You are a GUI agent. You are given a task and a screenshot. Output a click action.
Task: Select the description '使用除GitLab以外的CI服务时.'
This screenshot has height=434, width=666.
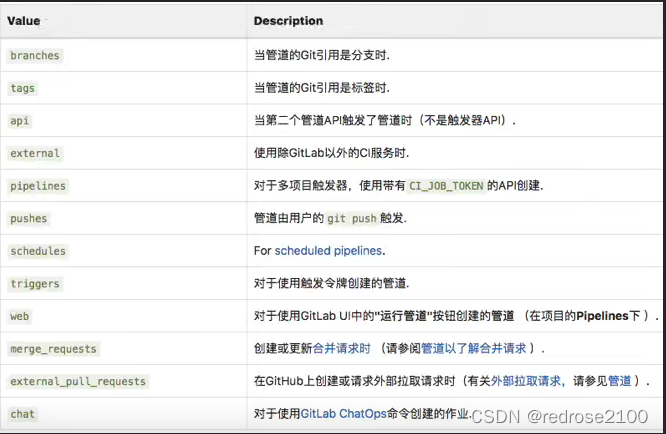click(331, 152)
